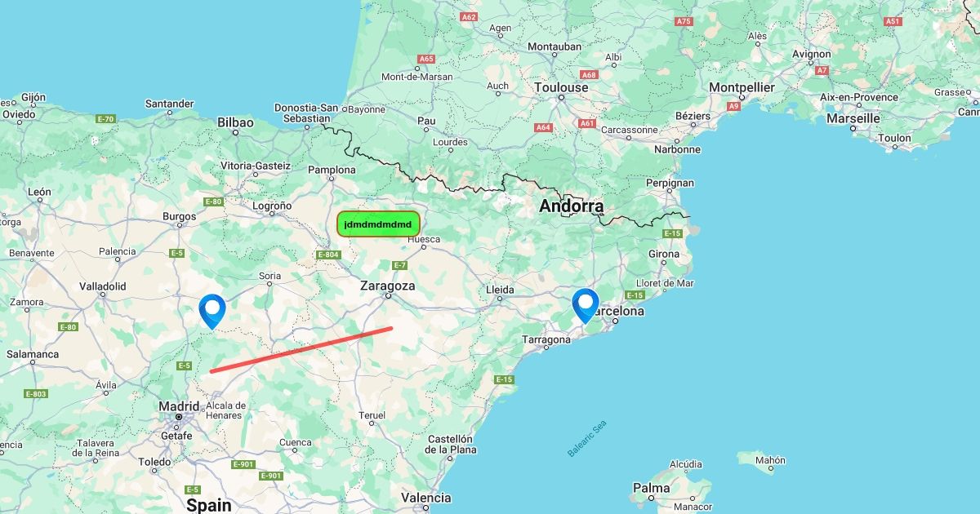
Task: Click the Andorra country label
Action: pos(571,206)
